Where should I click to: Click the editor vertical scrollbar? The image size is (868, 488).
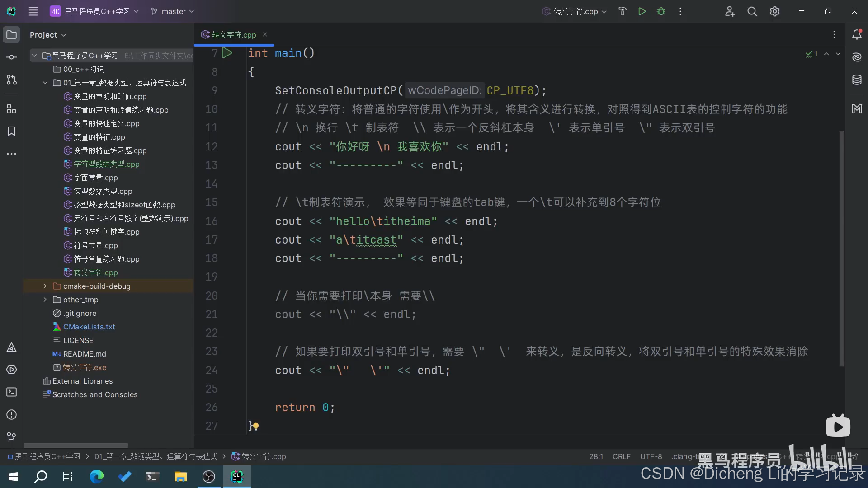(x=841, y=249)
